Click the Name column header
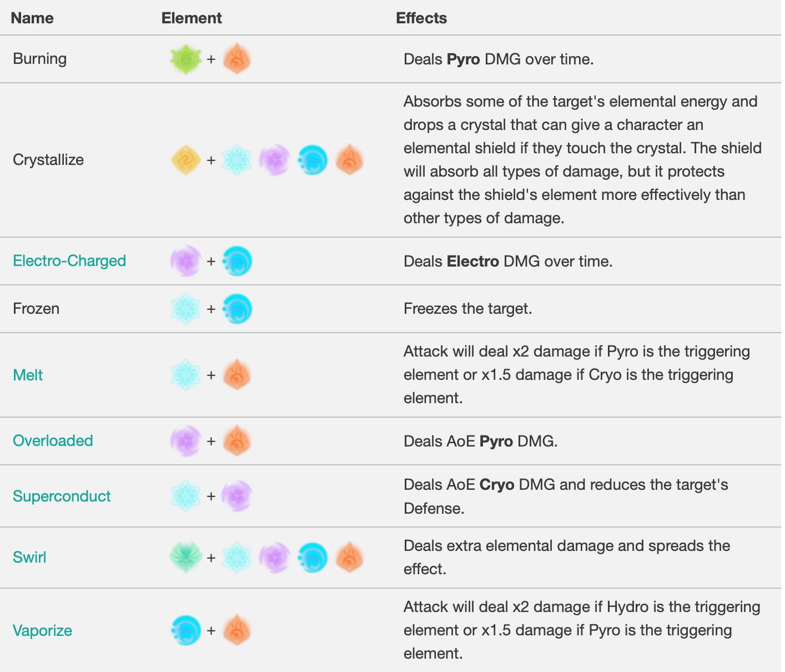Image resolution: width=785 pixels, height=672 pixels. (32, 18)
